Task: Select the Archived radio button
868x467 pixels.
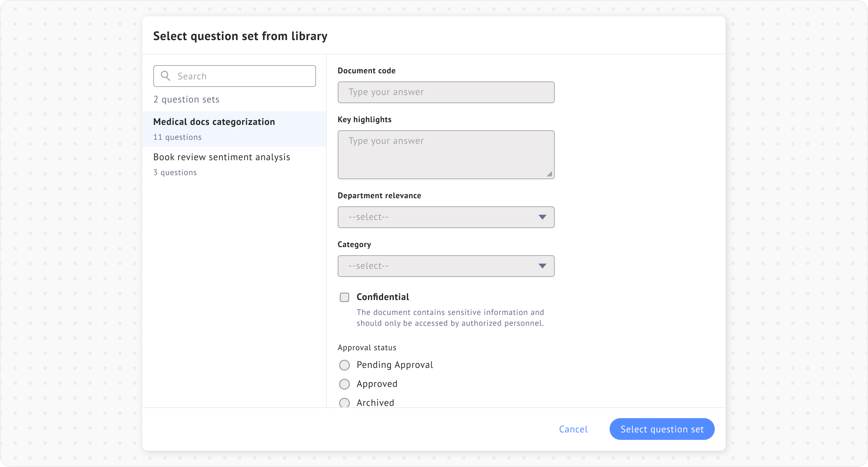Action: click(x=344, y=403)
